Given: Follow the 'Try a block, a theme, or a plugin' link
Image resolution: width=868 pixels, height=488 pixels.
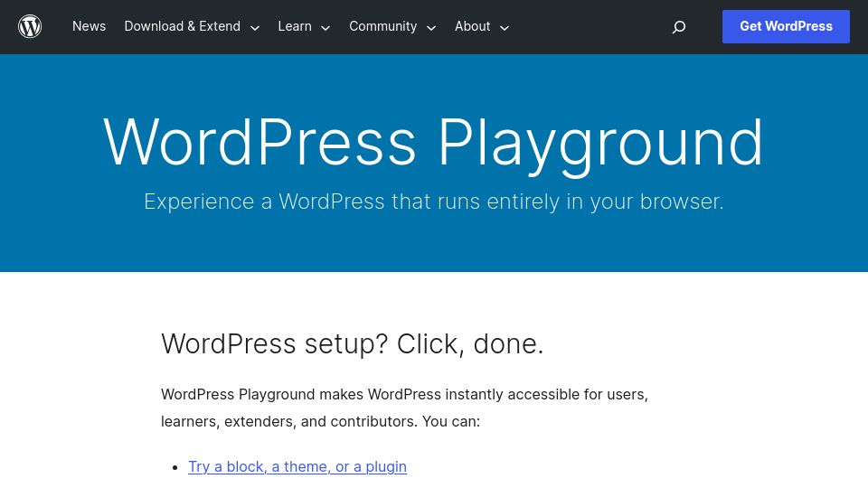Looking at the screenshot, I should click(x=297, y=466).
